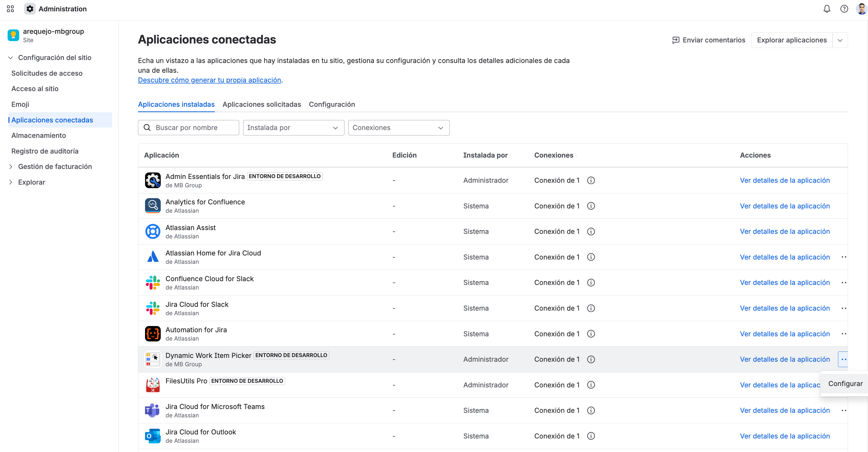Image resolution: width=868 pixels, height=452 pixels.
Task: Click the Automation for Jira app icon
Action: click(153, 334)
